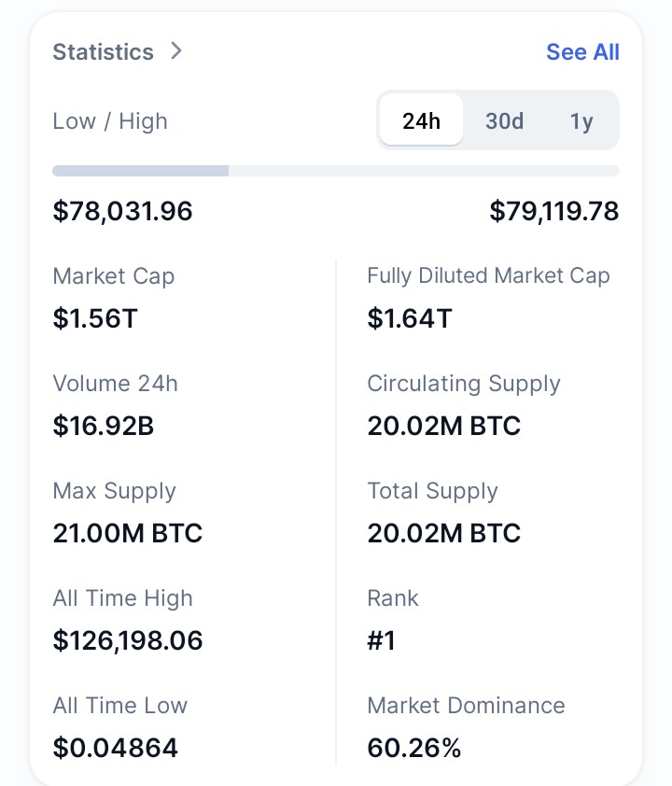This screenshot has height=786, width=672.
Task: Click the Total Supply label
Action: [x=432, y=491]
